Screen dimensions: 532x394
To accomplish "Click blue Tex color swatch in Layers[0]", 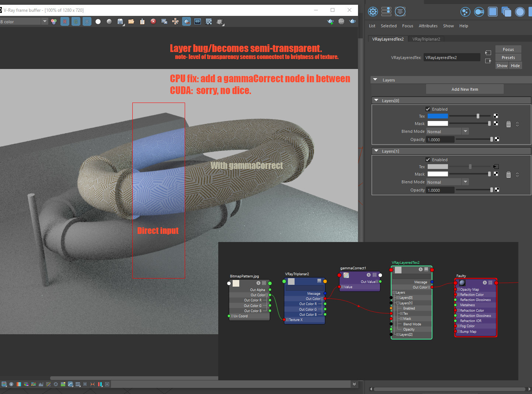I will click(438, 116).
